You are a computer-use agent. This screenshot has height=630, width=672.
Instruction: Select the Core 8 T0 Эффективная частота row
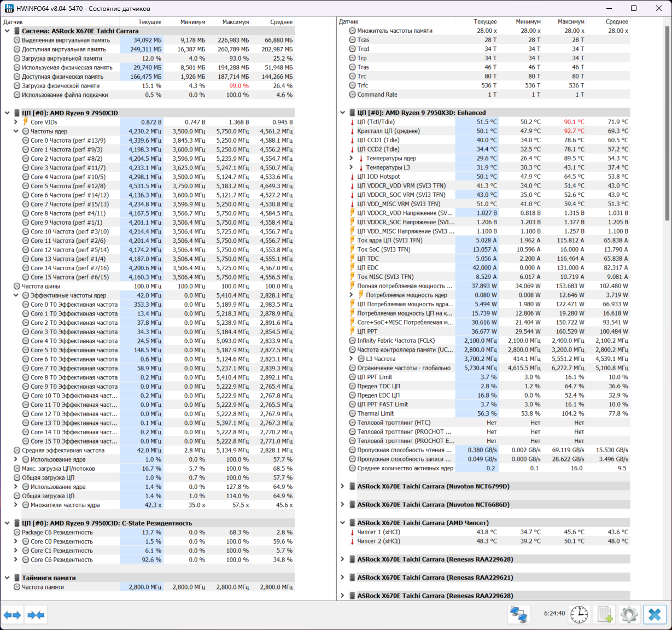pyautogui.click(x=148, y=377)
